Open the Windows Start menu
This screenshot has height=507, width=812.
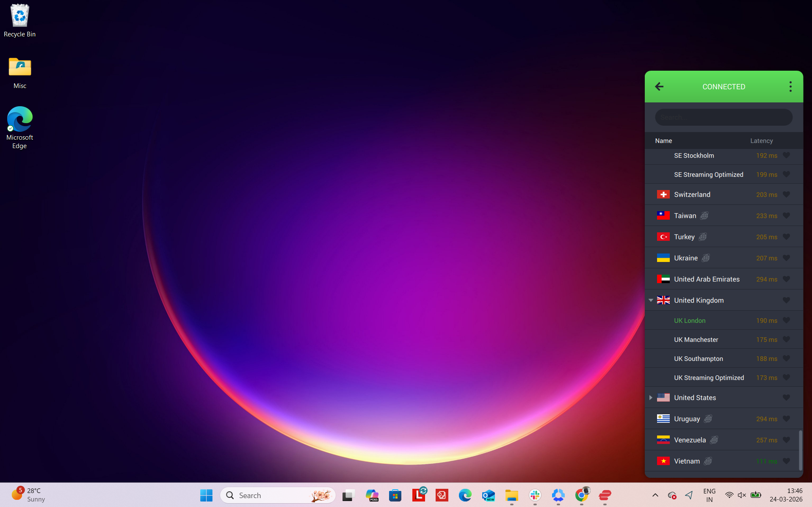tap(206, 495)
